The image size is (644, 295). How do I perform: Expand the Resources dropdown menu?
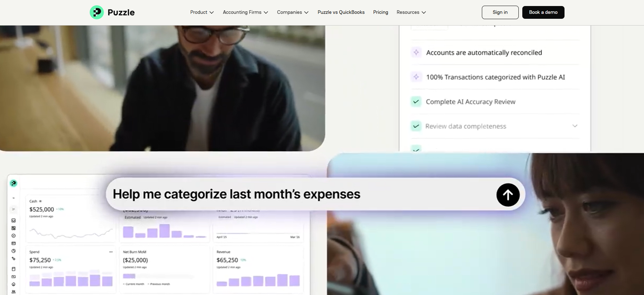[411, 12]
